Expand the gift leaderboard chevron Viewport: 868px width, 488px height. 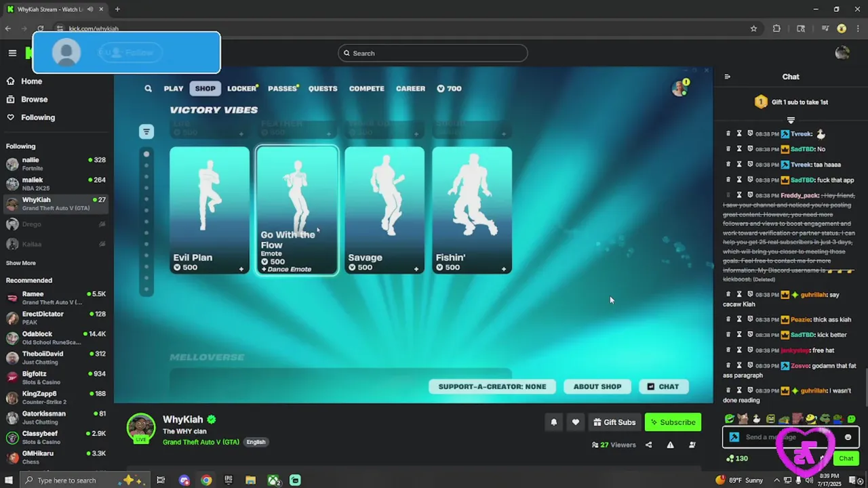click(x=791, y=120)
